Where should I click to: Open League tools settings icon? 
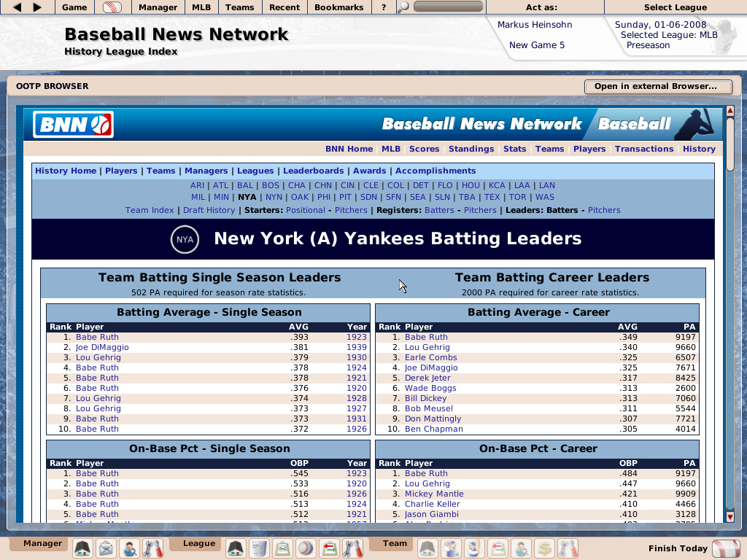352,548
